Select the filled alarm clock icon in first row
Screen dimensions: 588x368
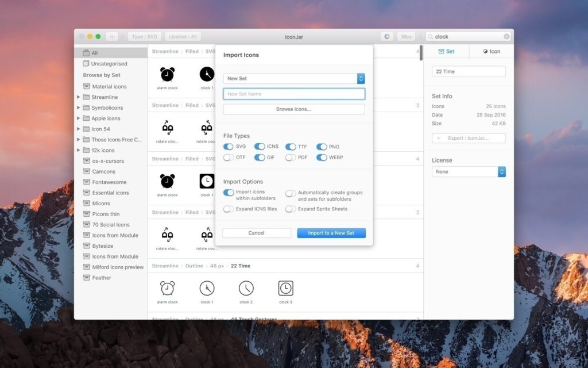coord(167,75)
